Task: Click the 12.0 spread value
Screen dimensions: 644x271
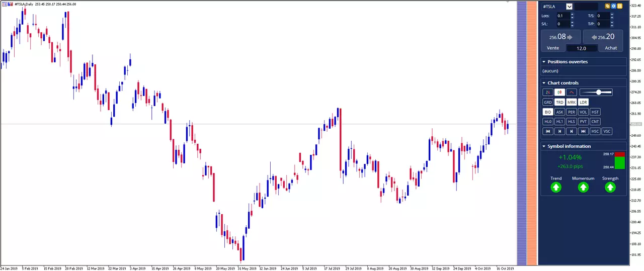Action: (x=582, y=48)
